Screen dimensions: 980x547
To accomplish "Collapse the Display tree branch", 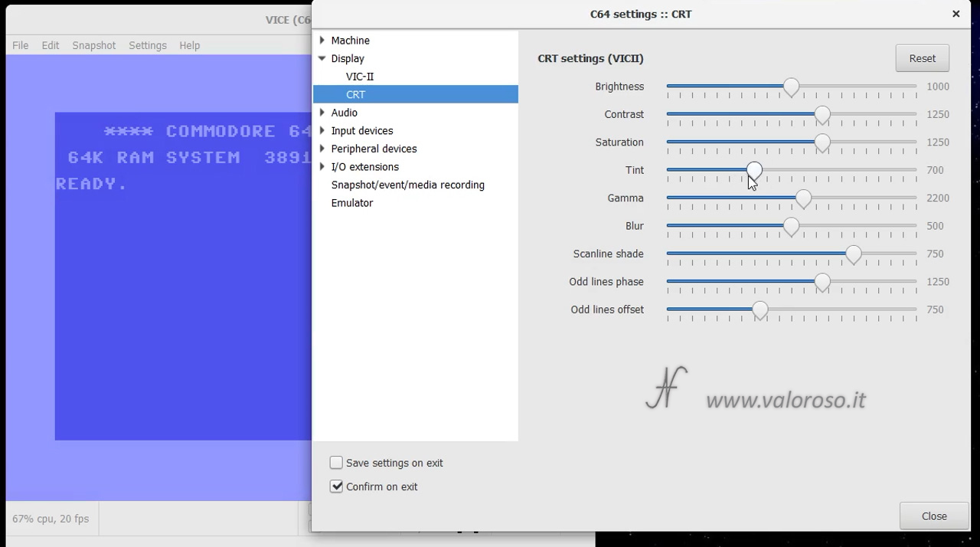I will tap(322, 58).
